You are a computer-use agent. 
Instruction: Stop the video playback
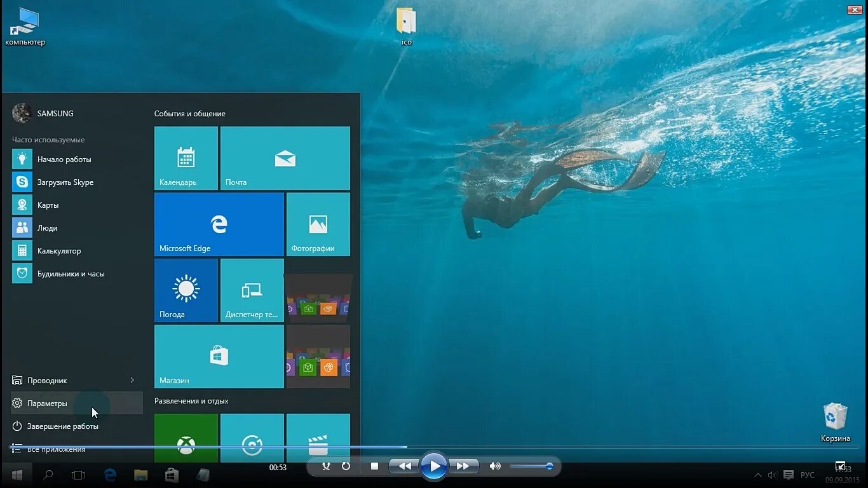(374, 466)
